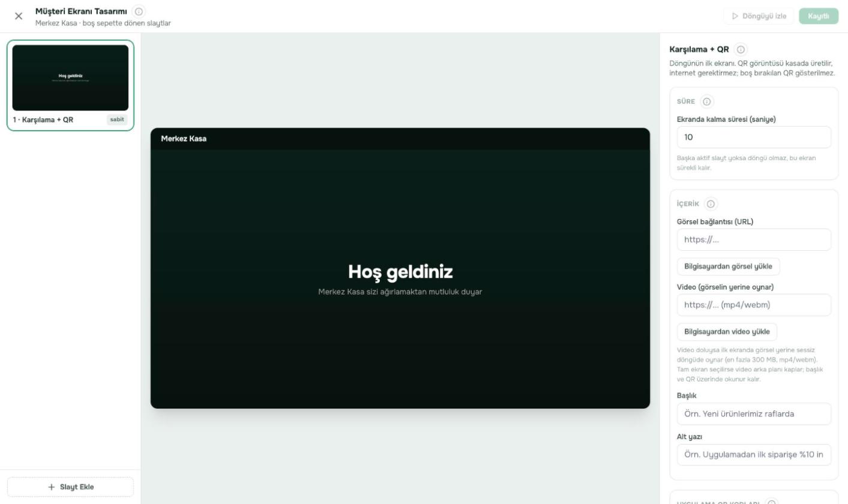Show info for the İÇERİK section
848x504 pixels.
(711, 204)
